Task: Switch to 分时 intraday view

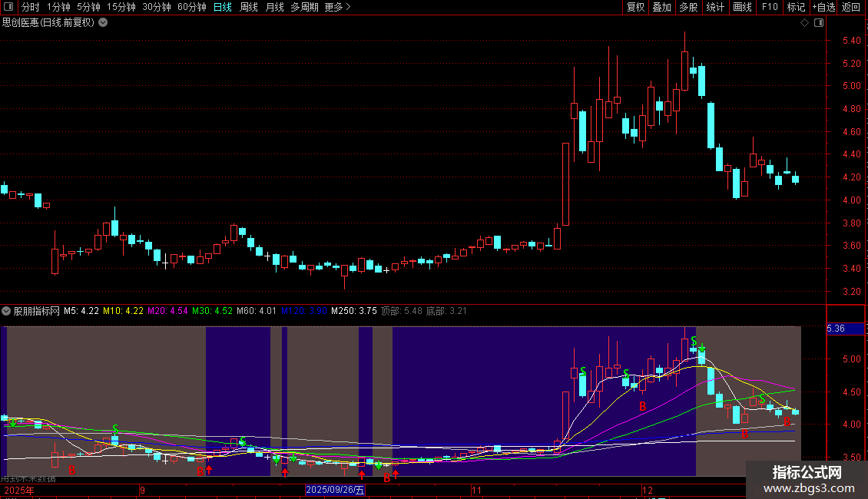Action: coord(31,7)
